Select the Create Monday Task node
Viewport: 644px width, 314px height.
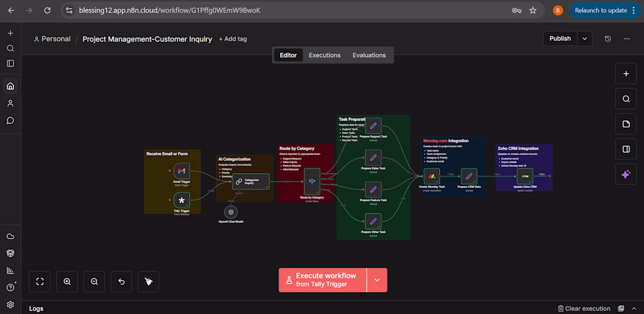pos(431,176)
